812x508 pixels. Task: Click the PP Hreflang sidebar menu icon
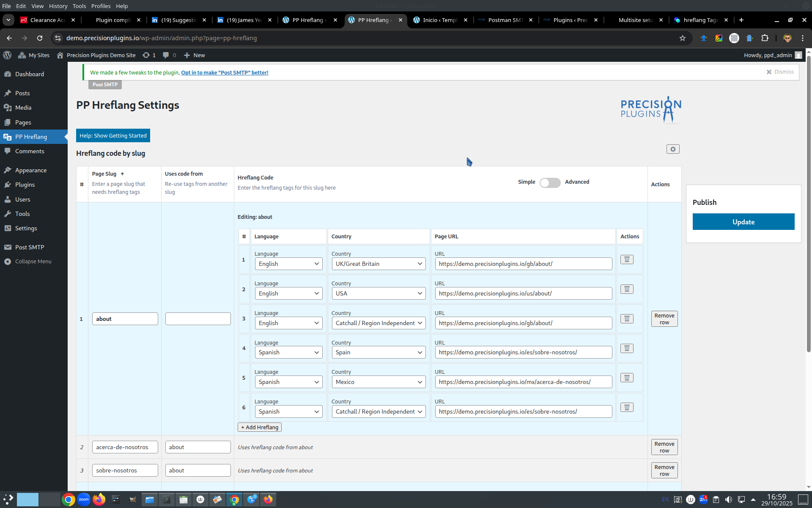point(8,137)
